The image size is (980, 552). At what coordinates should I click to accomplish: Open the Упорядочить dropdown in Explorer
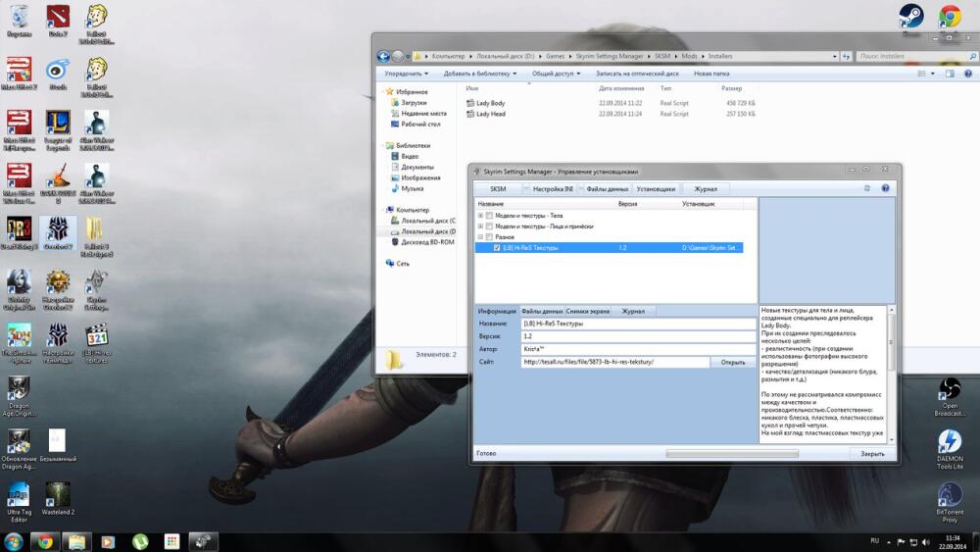click(x=407, y=74)
